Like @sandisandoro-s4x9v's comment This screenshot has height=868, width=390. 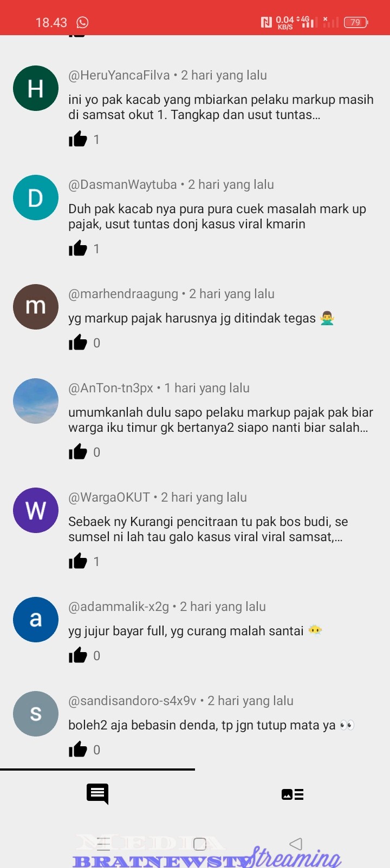tap(78, 749)
